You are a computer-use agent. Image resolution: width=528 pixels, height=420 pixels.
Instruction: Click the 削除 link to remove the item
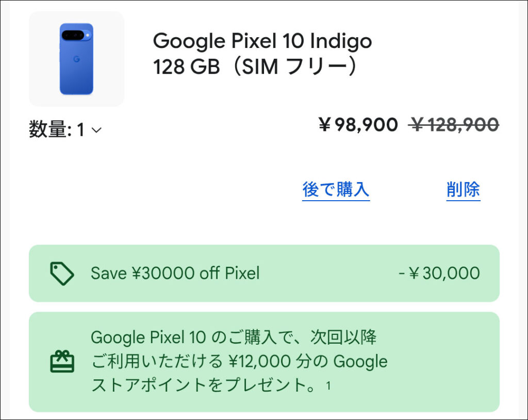(463, 190)
